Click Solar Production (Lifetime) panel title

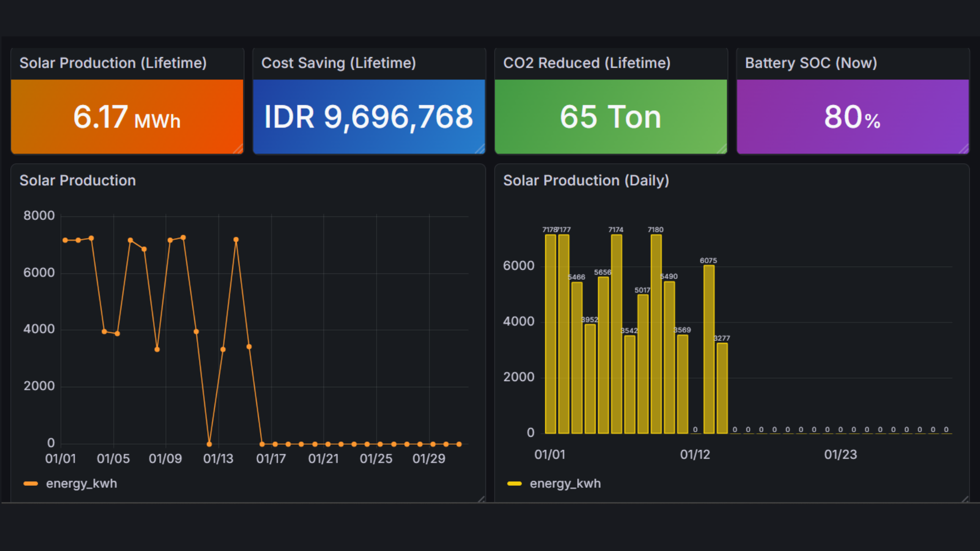[113, 63]
